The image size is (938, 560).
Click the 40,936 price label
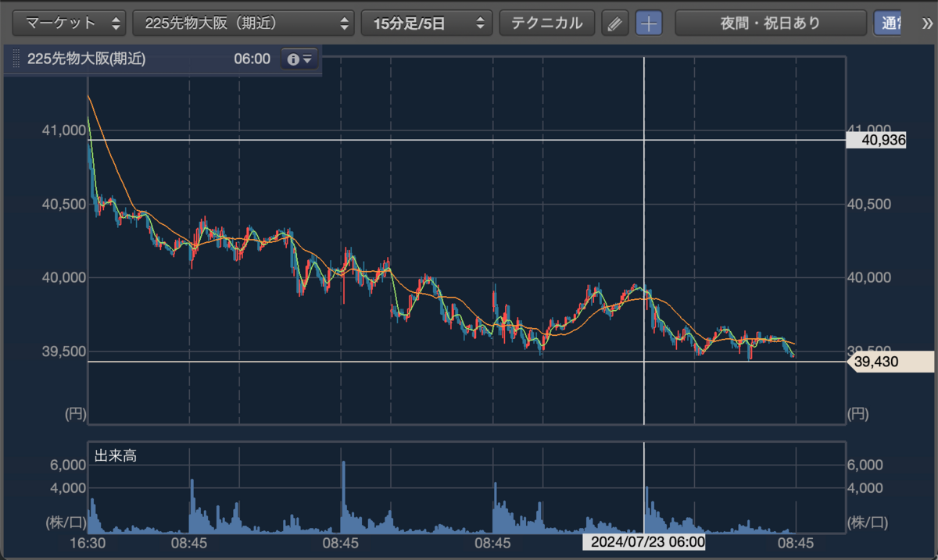(x=875, y=141)
